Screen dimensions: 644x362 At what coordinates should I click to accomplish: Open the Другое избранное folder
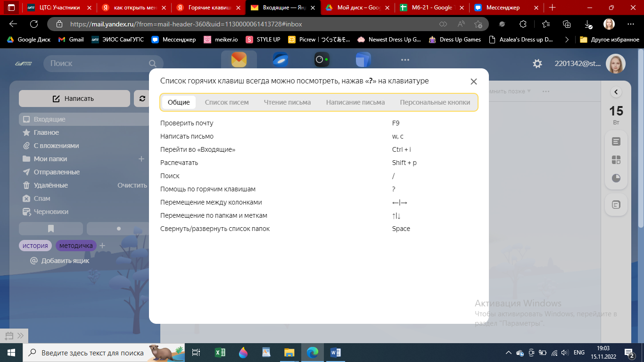(x=610, y=40)
